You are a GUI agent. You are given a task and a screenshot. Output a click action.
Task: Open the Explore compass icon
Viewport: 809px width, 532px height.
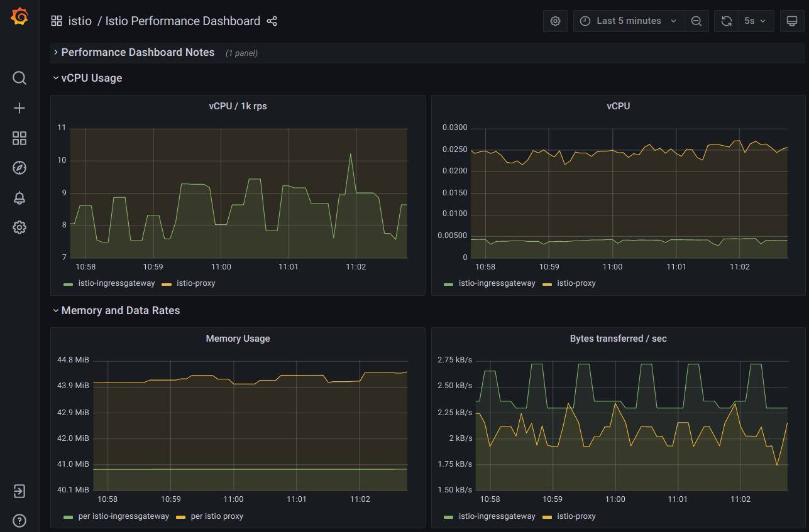(19, 168)
